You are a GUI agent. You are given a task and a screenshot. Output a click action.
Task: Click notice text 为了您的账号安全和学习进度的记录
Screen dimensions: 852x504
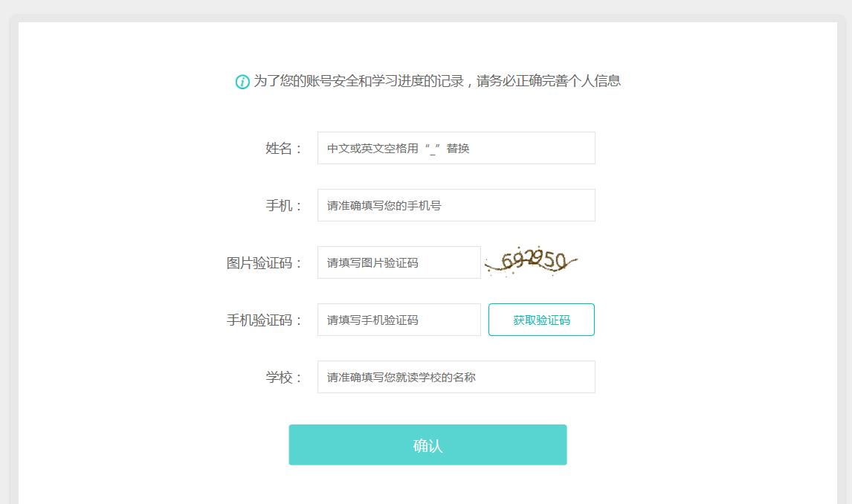[x=358, y=81]
